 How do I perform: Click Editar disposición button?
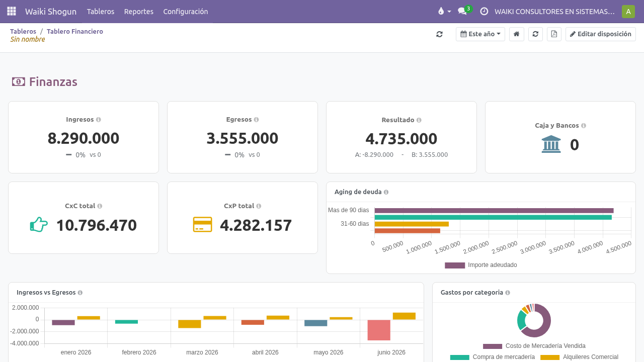click(x=601, y=34)
